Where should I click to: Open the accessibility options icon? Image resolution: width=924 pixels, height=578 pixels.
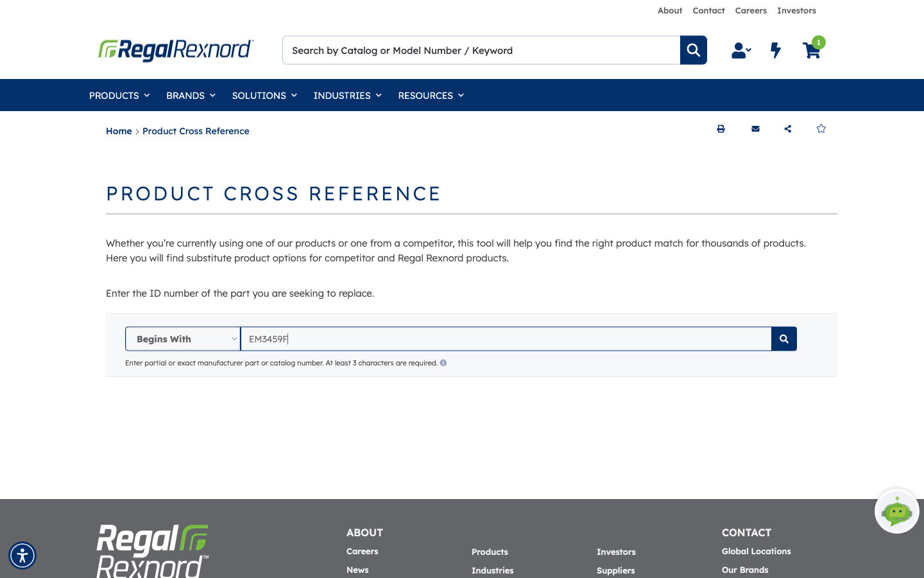(22, 556)
